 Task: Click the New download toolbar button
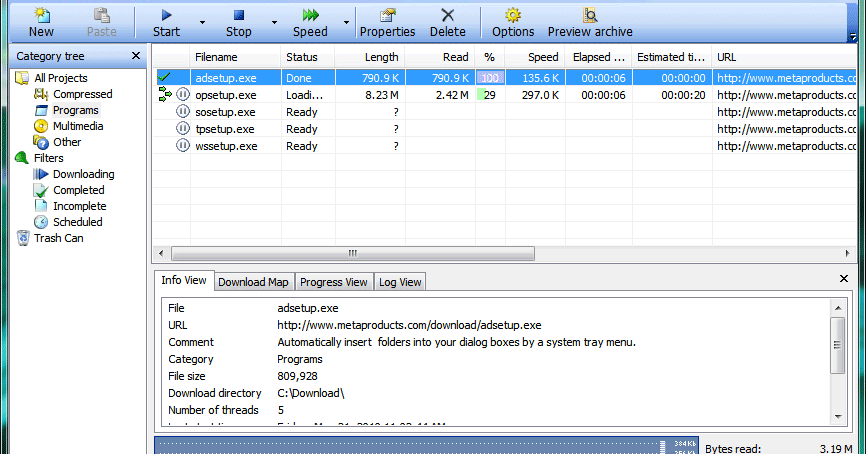pos(41,23)
